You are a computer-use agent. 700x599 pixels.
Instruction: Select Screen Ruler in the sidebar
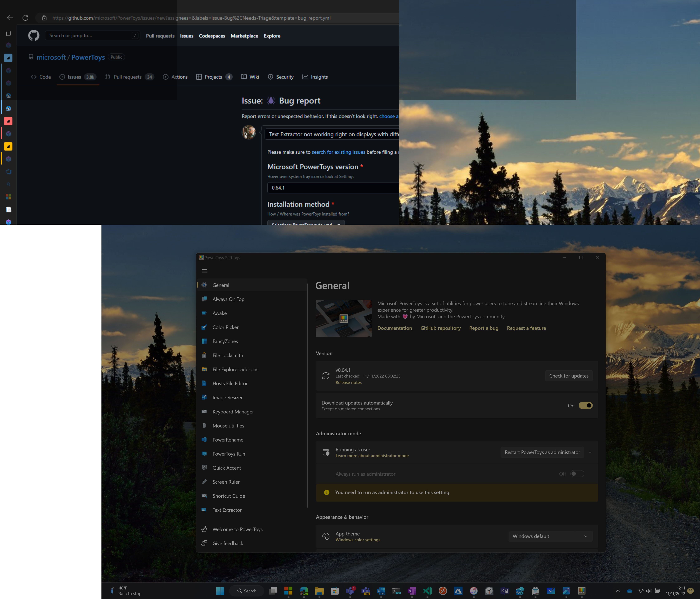pyautogui.click(x=225, y=482)
